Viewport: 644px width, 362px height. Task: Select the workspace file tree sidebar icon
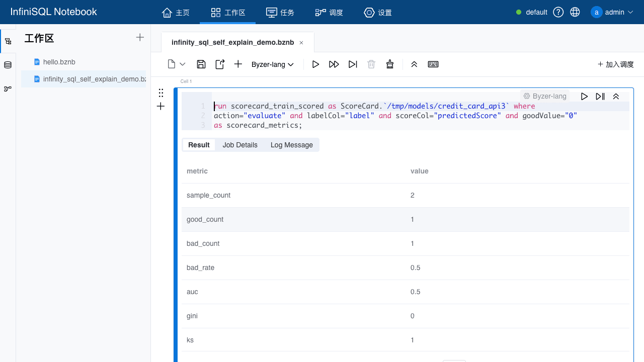coord(8,41)
